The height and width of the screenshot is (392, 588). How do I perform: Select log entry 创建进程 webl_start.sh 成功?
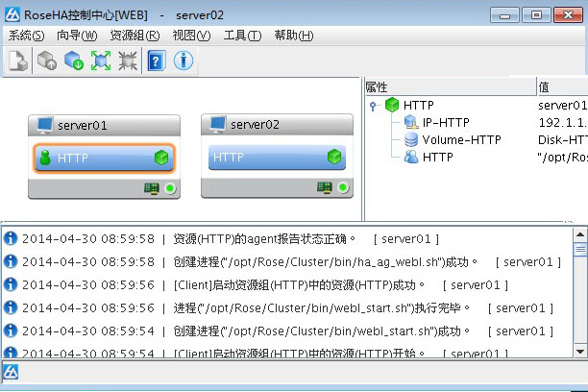[x=288, y=331]
